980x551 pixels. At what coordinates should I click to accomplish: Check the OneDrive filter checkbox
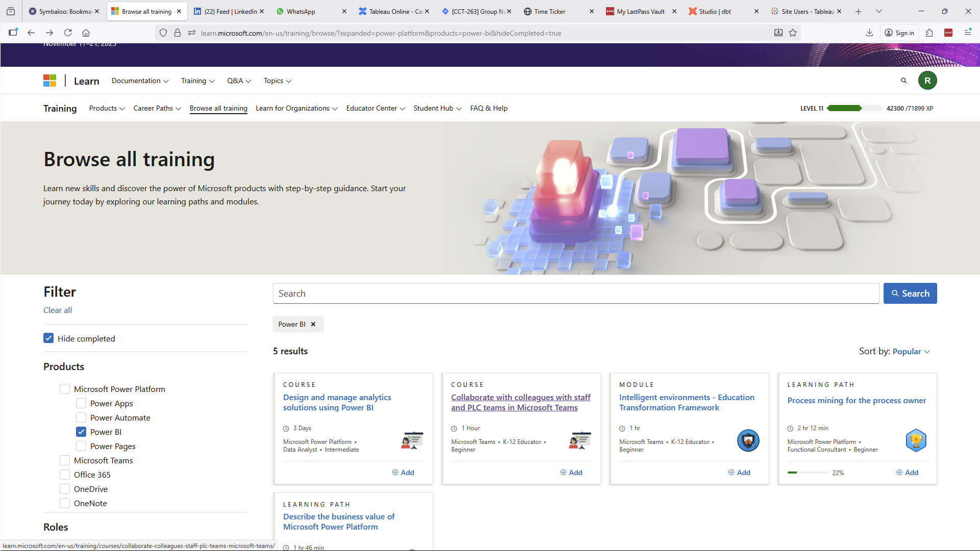click(x=65, y=489)
